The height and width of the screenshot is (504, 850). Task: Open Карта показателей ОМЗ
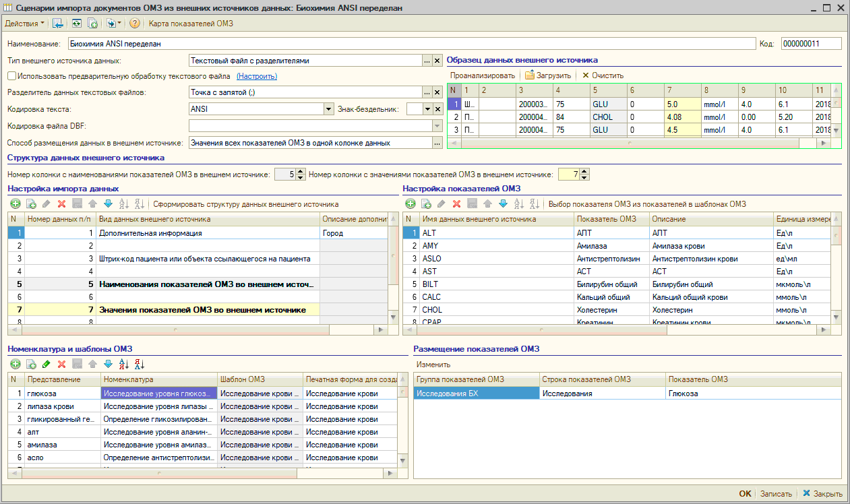pyautogui.click(x=191, y=24)
